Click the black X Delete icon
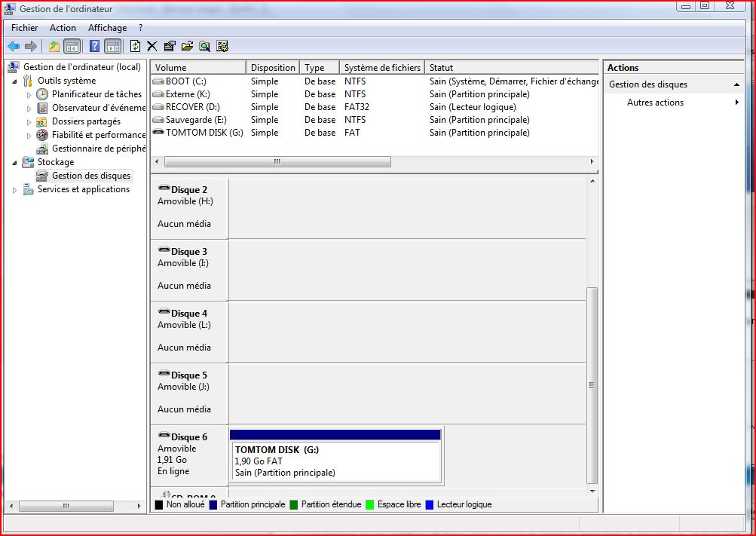The height and width of the screenshot is (536, 756). [152, 46]
